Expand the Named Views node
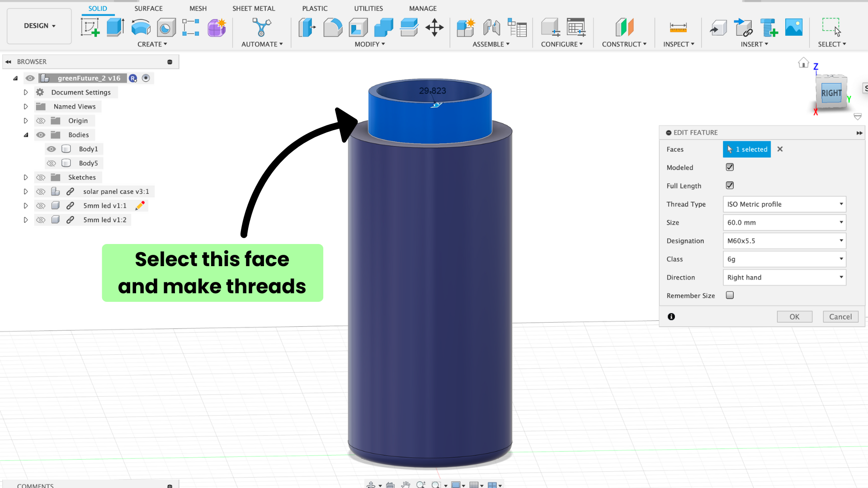Image resolution: width=868 pixels, height=488 pixels. point(26,107)
